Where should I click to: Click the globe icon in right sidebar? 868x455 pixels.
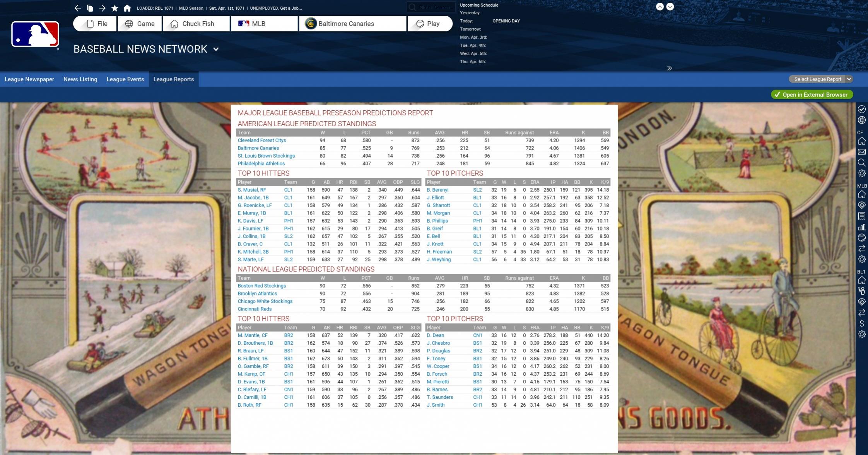click(x=861, y=120)
